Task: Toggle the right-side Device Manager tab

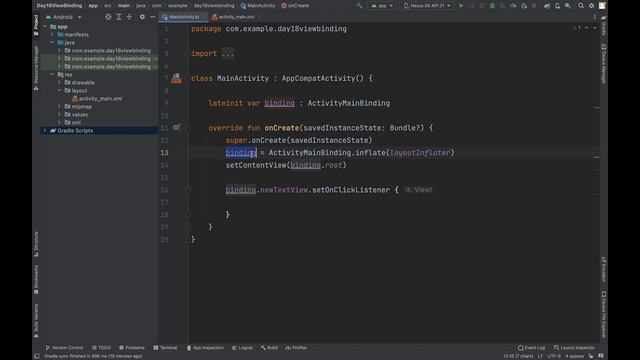Action: pyautogui.click(x=604, y=64)
